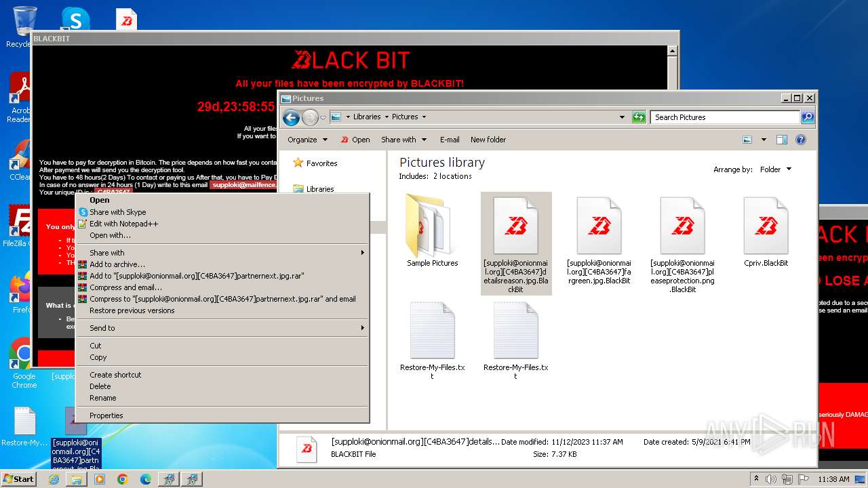
Task: Click the Search Pictures input field
Action: (x=726, y=117)
